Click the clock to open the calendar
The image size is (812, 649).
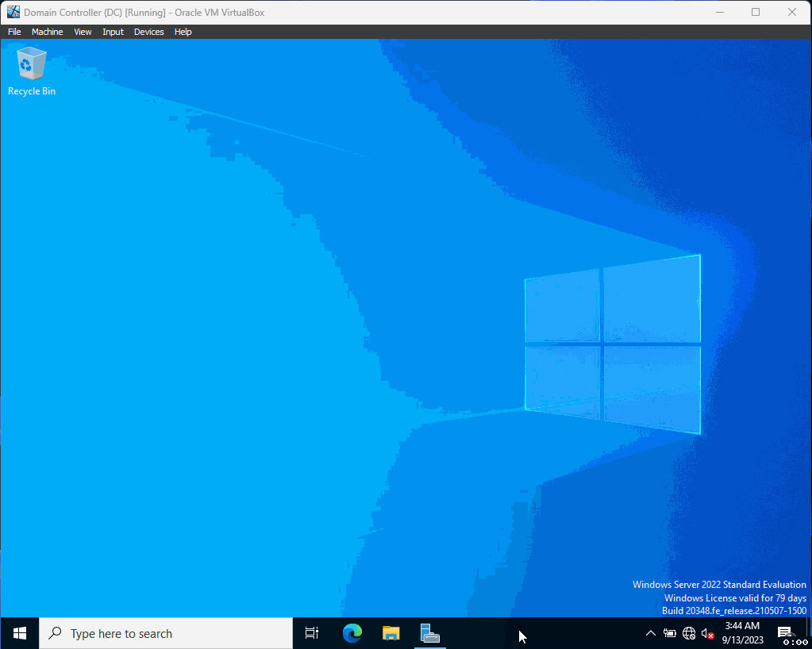[742, 633]
